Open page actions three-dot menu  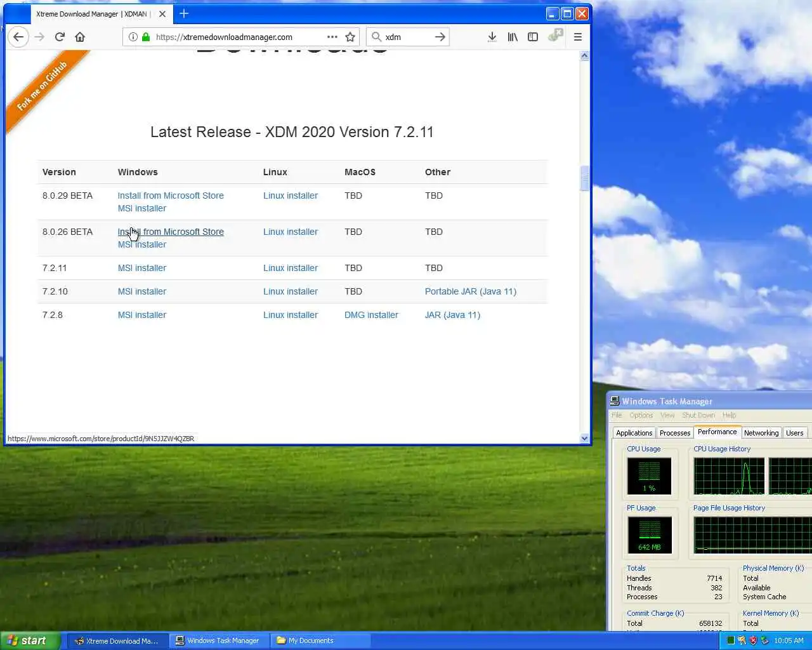[332, 37]
